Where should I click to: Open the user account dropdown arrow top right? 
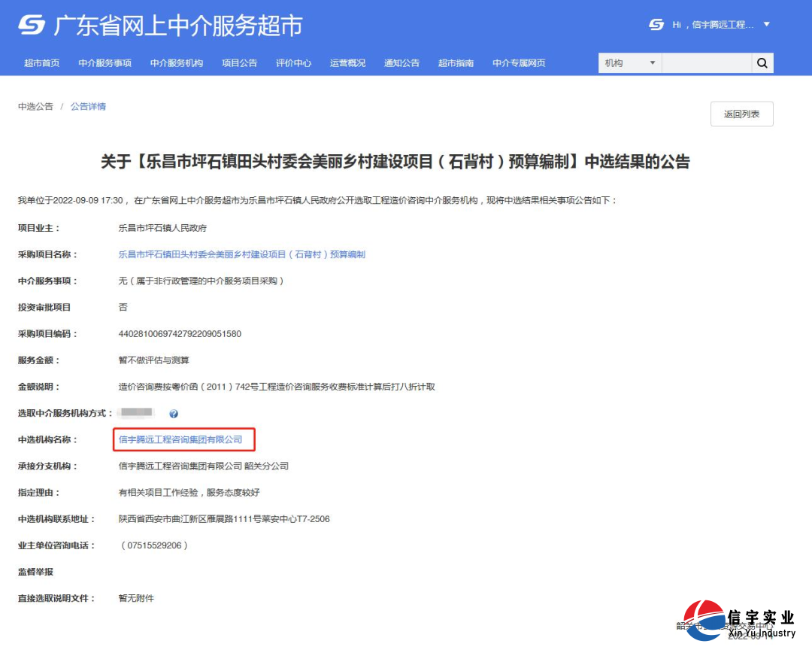pyautogui.click(x=767, y=24)
